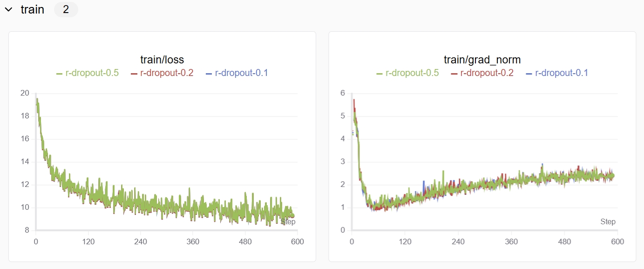Click green legend swatch in train/grad_norm chart
644x269 pixels.
click(x=380, y=74)
